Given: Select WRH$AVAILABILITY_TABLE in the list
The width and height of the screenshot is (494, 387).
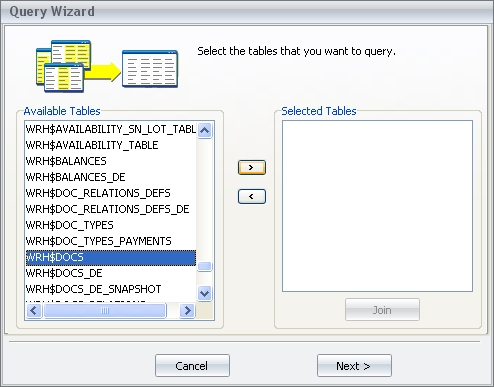Looking at the screenshot, I should pos(111,145).
